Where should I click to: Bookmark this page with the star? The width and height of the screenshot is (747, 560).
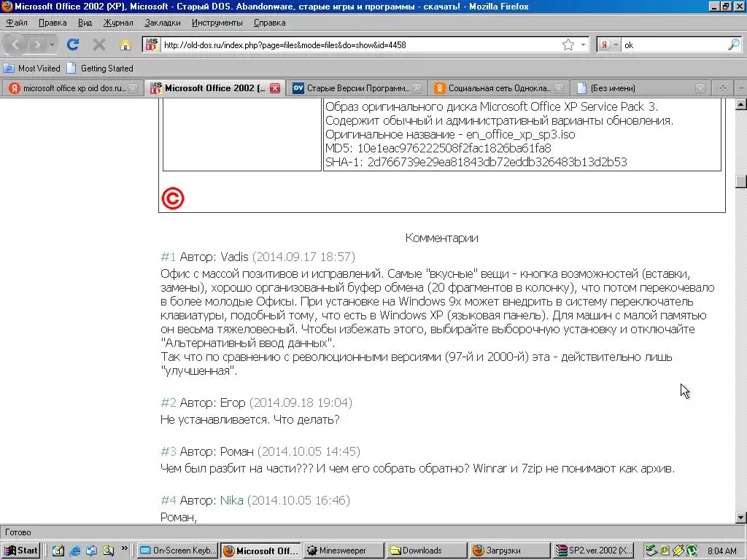[568, 44]
